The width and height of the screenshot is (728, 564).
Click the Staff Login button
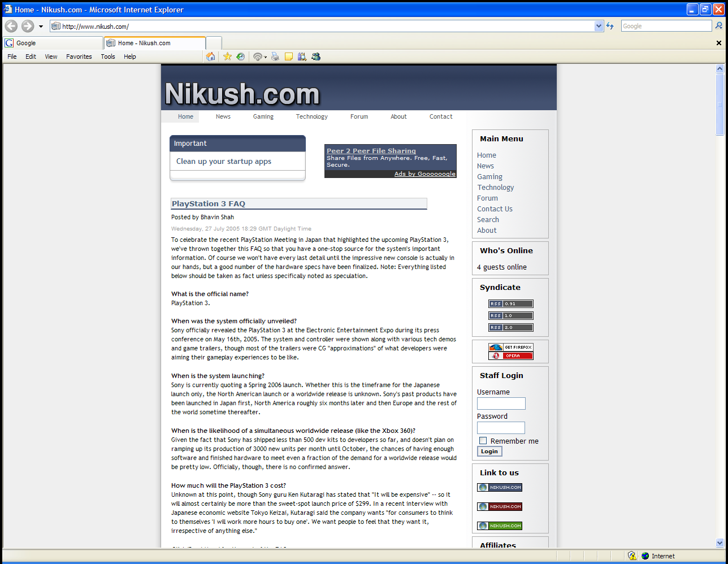click(x=489, y=451)
